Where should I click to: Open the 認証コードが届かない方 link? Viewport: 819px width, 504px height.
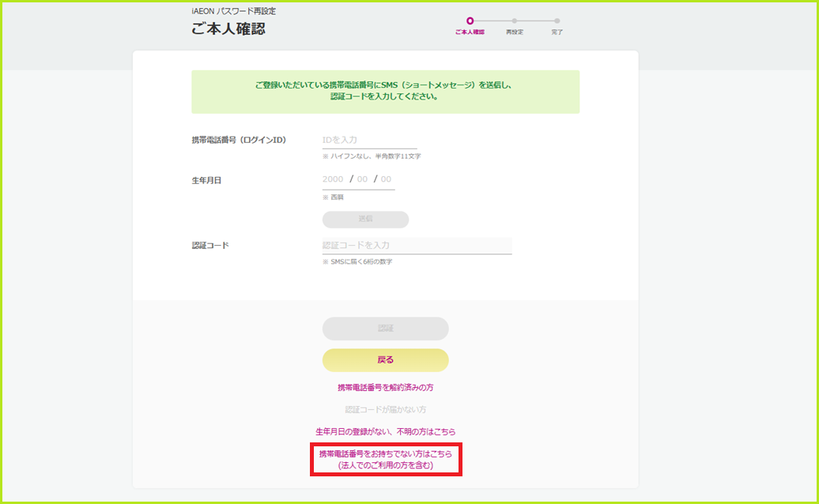pos(386,409)
